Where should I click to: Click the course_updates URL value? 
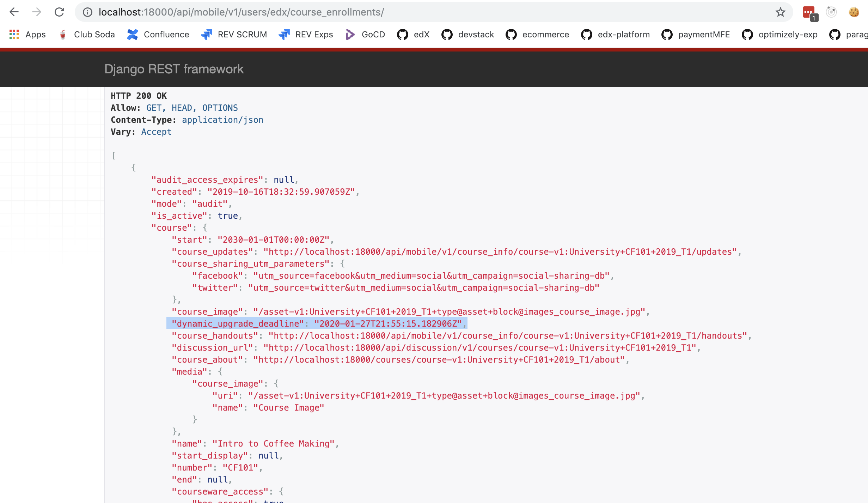(500, 252)
